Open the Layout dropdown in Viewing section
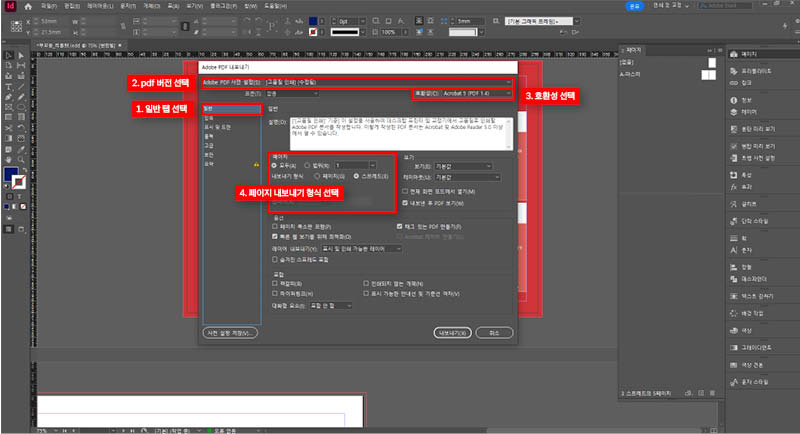Image resolution: width=800 pixels, height=434 pixels. 467,177
